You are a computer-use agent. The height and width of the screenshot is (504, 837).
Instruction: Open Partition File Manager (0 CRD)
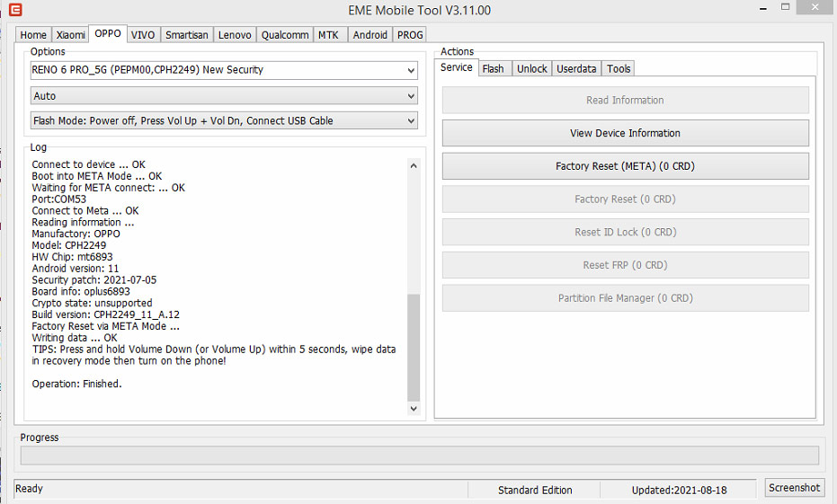tap(625, 298)
